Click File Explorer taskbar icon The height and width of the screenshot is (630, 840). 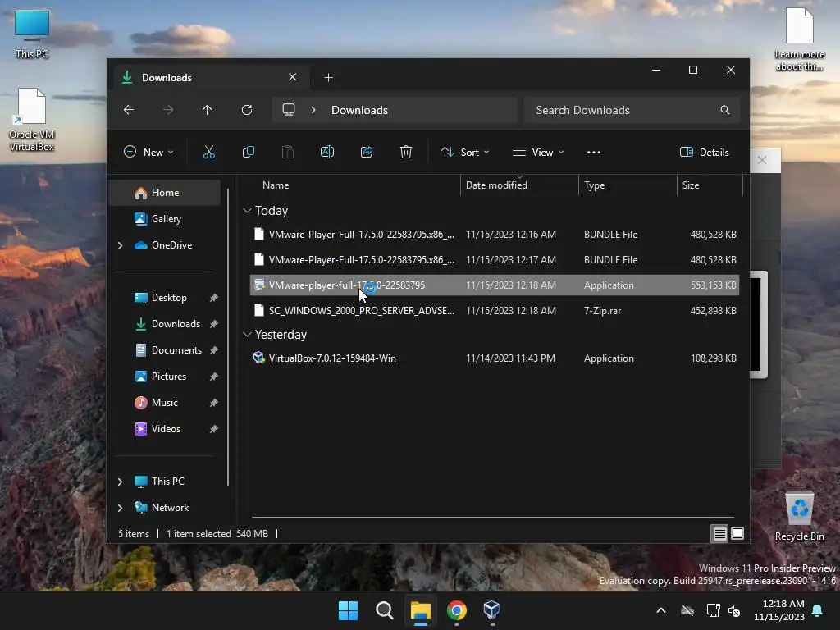pos(421,610)
